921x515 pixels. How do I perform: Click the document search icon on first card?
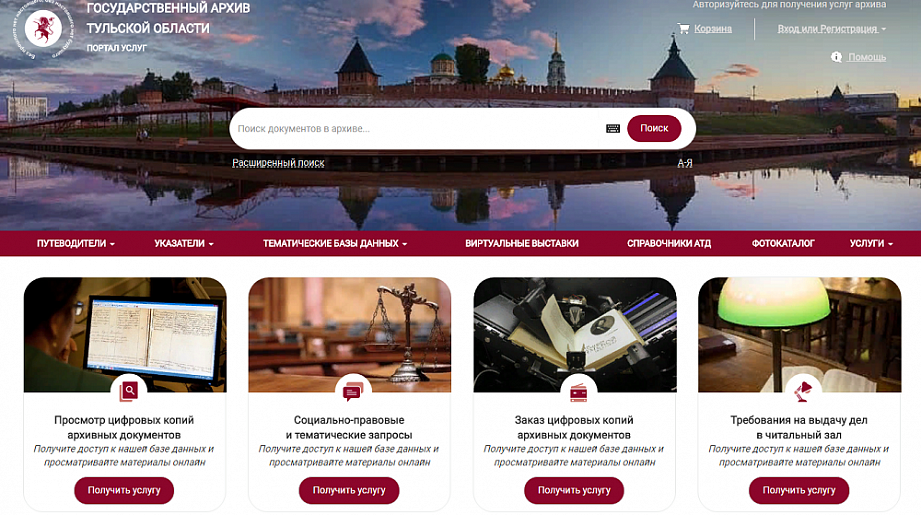129,391
